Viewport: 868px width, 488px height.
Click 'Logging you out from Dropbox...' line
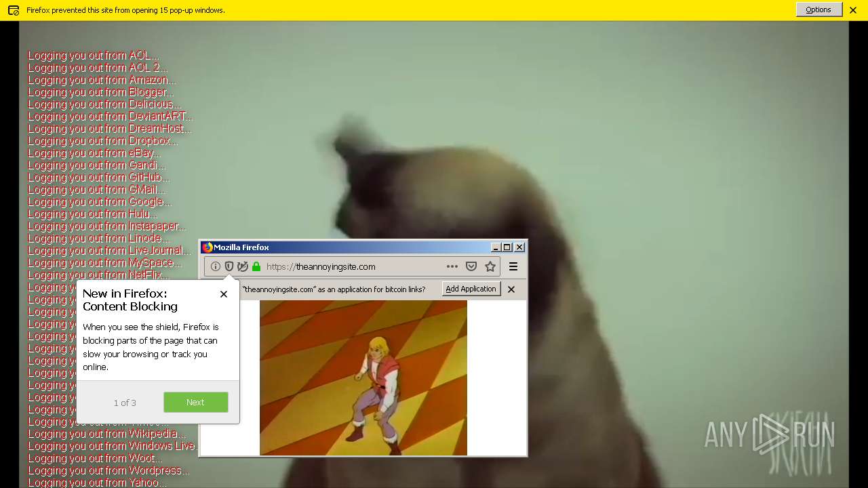click(x=103, y=141)
